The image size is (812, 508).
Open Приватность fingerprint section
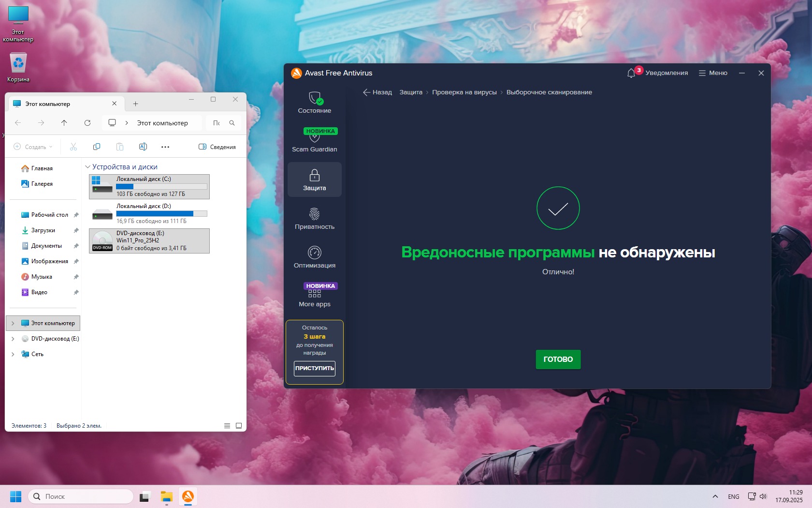315,218
